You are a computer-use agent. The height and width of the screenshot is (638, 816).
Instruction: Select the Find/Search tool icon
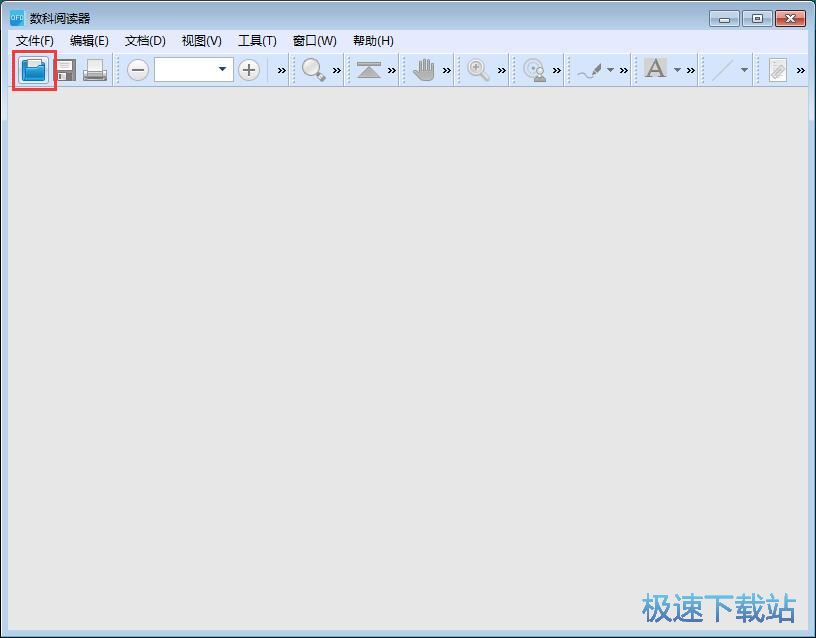[x=313, y=70]
